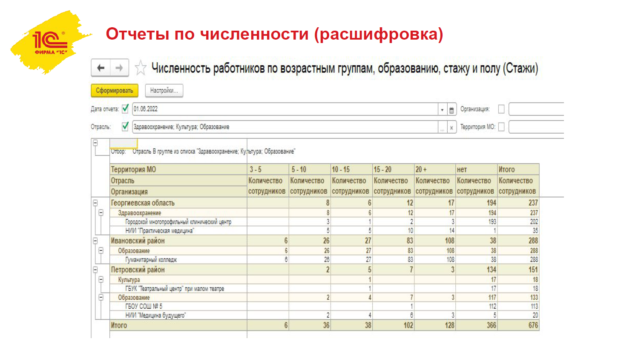Screen dimensions: 644x362
Task: Collapse Образование under Ивановский район
Action: tap(101, 250)
